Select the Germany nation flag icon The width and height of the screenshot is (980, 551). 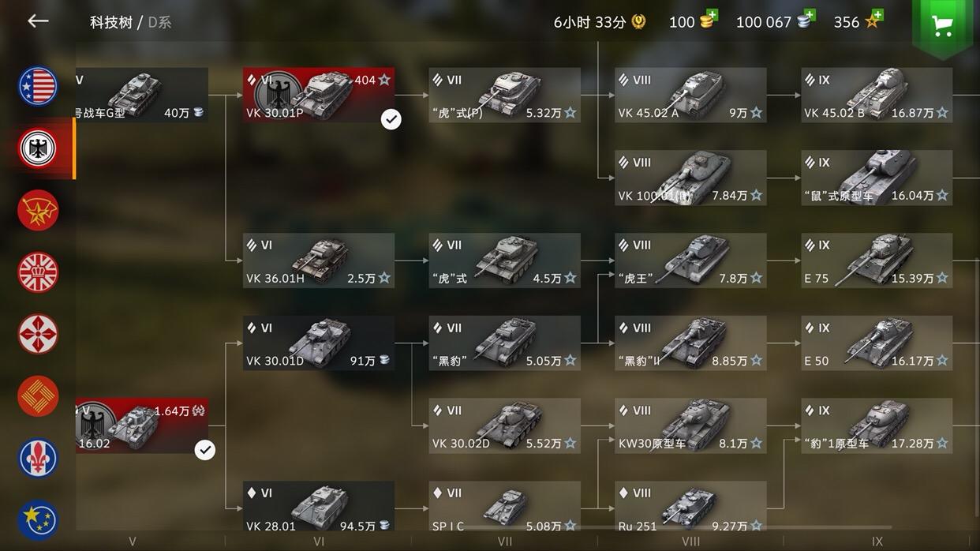coord(38,148)
